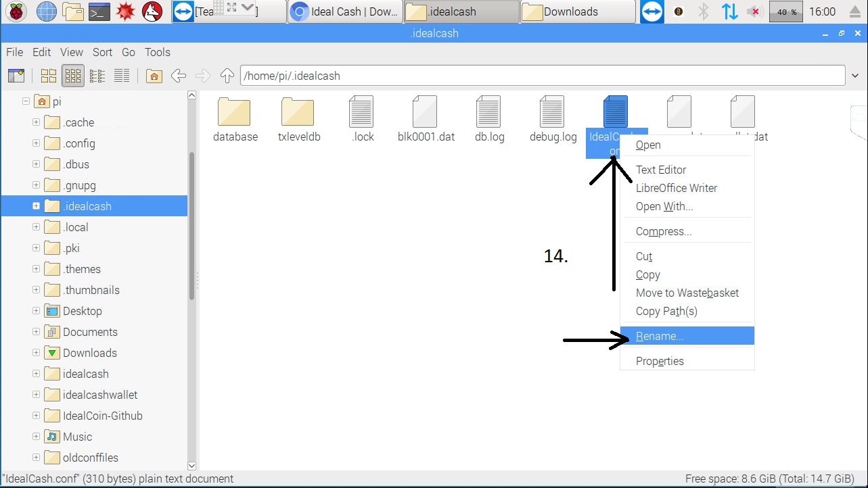This screenshot has width=868, height=488.
Task: Open the Tools menu
Action: 157,52
